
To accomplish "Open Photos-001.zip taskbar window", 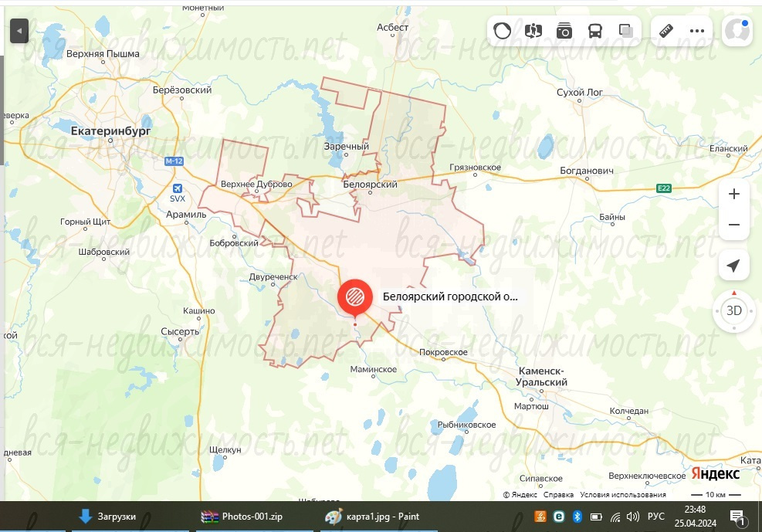I will [x=242, y=517].
